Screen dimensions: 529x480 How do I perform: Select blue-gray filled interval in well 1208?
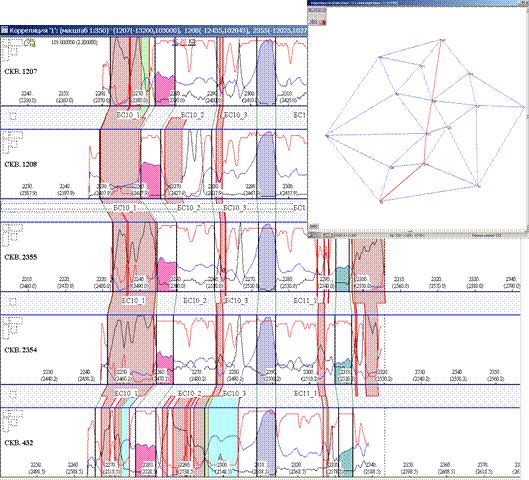(x=266, y=164)
